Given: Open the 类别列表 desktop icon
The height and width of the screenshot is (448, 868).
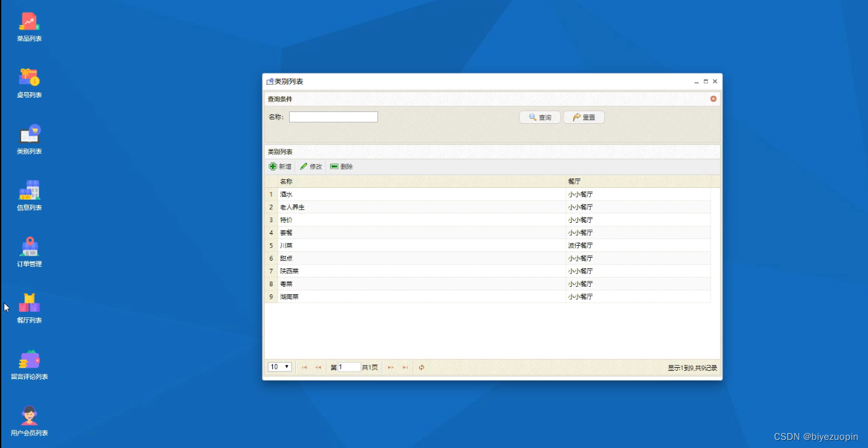Looking at the screenshot, I should click(x=29, y=139).
